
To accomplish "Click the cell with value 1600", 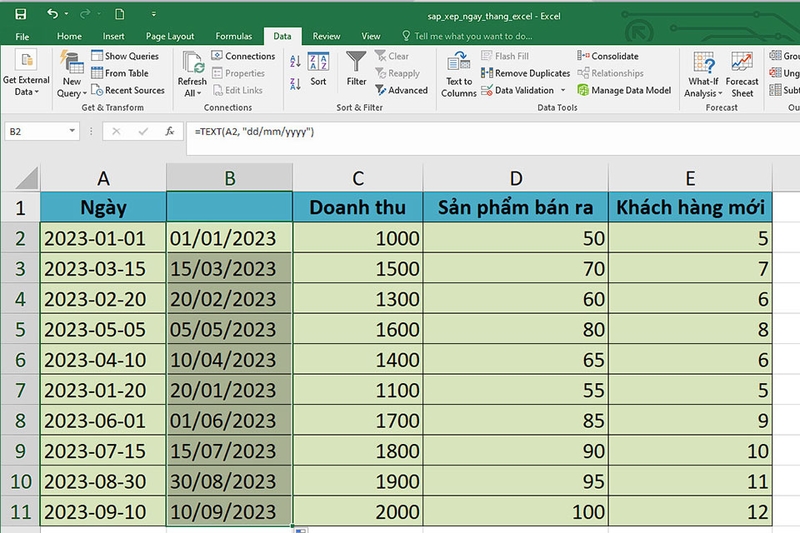I will click(358, 329).
